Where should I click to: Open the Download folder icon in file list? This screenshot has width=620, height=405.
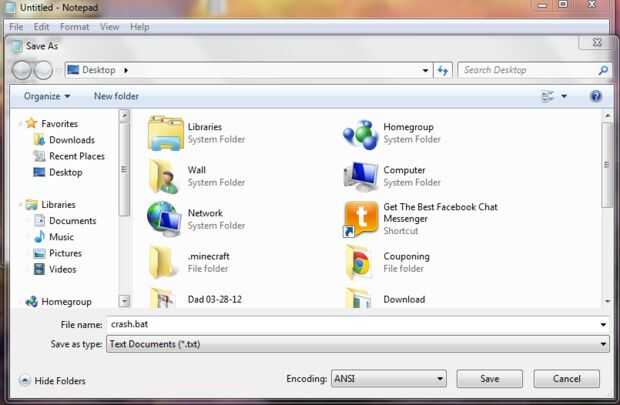358,299
